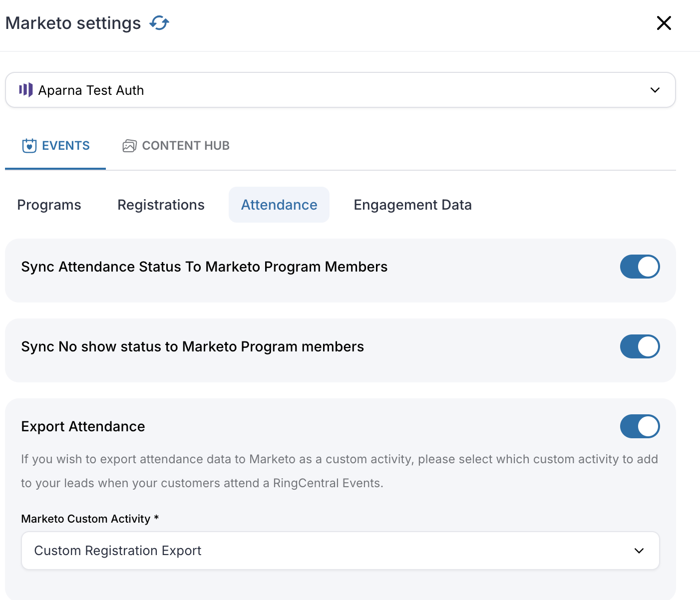Screen dimensions: 700x600
Task: Expand the Marketo Custom Activity dropdown
Action: pos(341,551)
